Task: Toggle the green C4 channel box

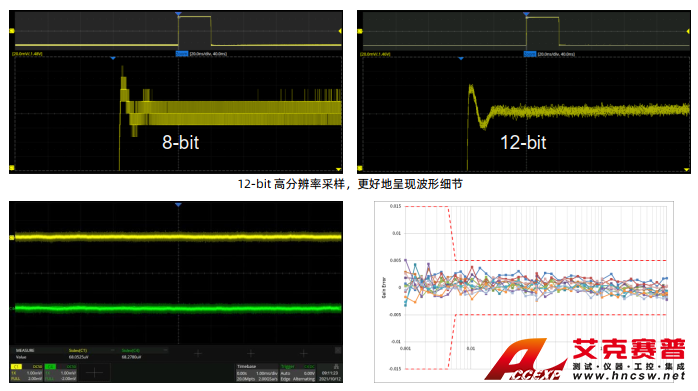Action: [61, 373]
